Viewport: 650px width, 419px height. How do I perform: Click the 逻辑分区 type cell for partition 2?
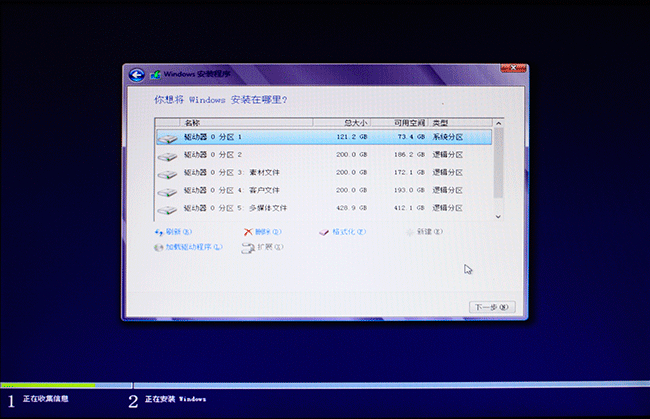tap(448, 155)
